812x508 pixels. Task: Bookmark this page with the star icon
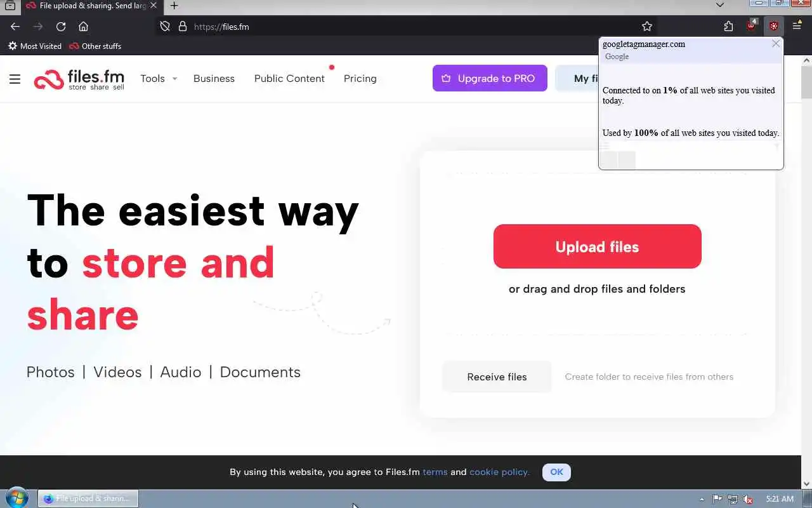click(x=647, y=27)
